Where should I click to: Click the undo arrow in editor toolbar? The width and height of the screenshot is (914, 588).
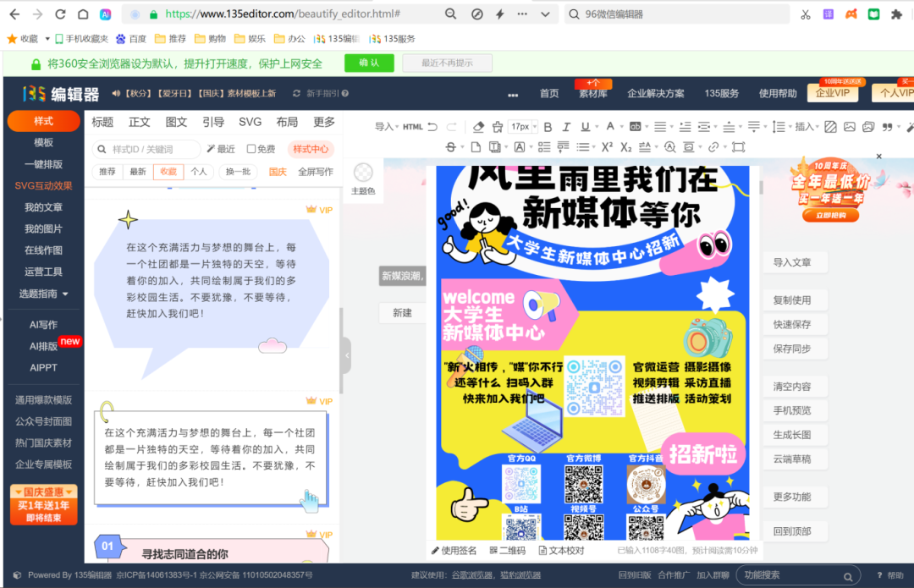[432, 126]
